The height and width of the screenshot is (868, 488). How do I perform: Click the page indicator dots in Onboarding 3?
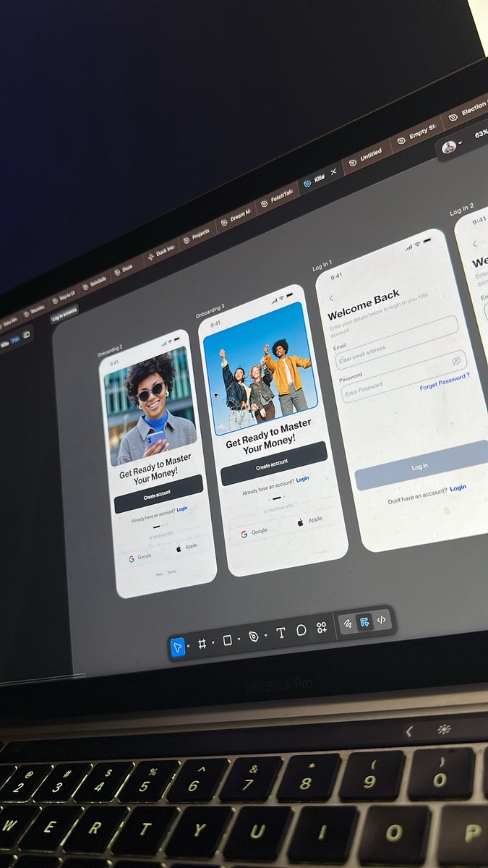coord(275,497)
